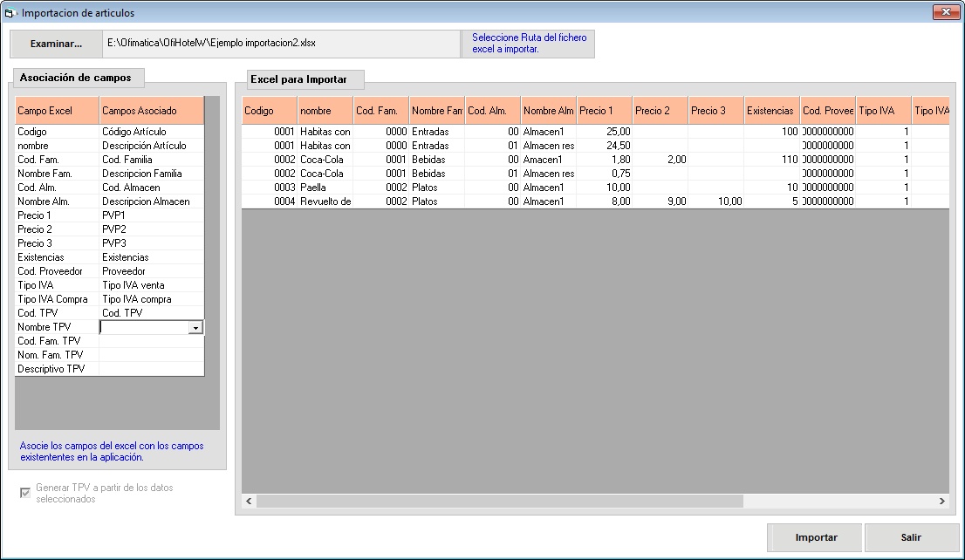
Task: Click the window title bar app icon
Action: [x=10, y=13]
